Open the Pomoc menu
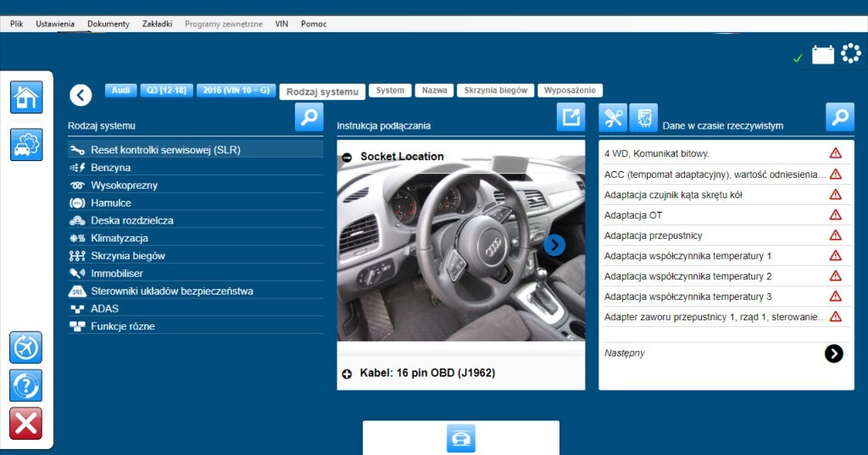The height and width of the screenshot is (455, 868). click(314, 24)
